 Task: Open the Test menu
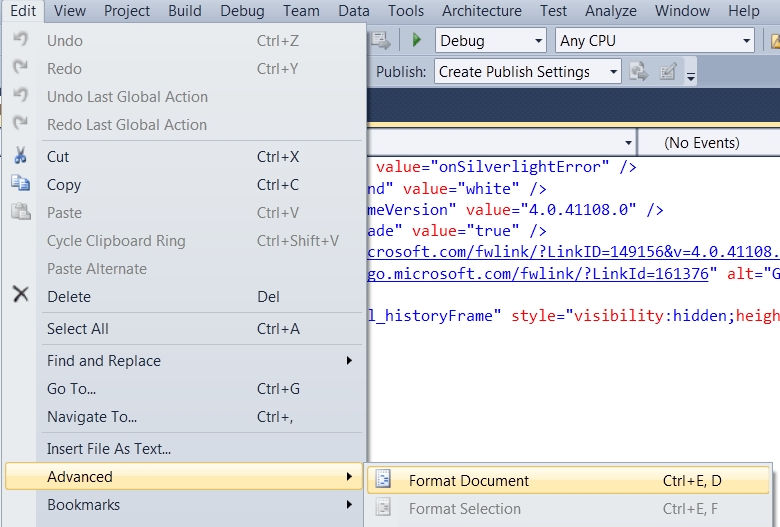click(x=553, y=11)
